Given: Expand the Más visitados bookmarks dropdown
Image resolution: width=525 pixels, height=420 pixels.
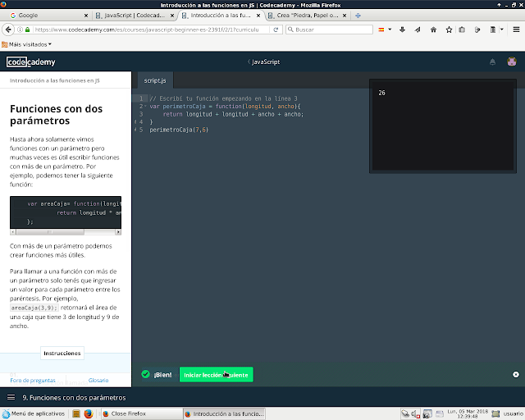Looking at the screenshot, I should pyautogui.click(x=27, y=44).
